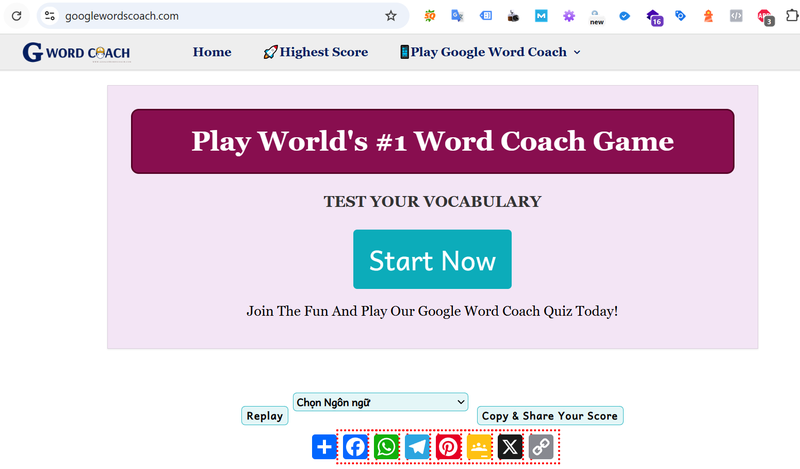Viewport: 800px width, 469px height.
Task: Reload the page with the refresh icon
Action: [16, 16]
